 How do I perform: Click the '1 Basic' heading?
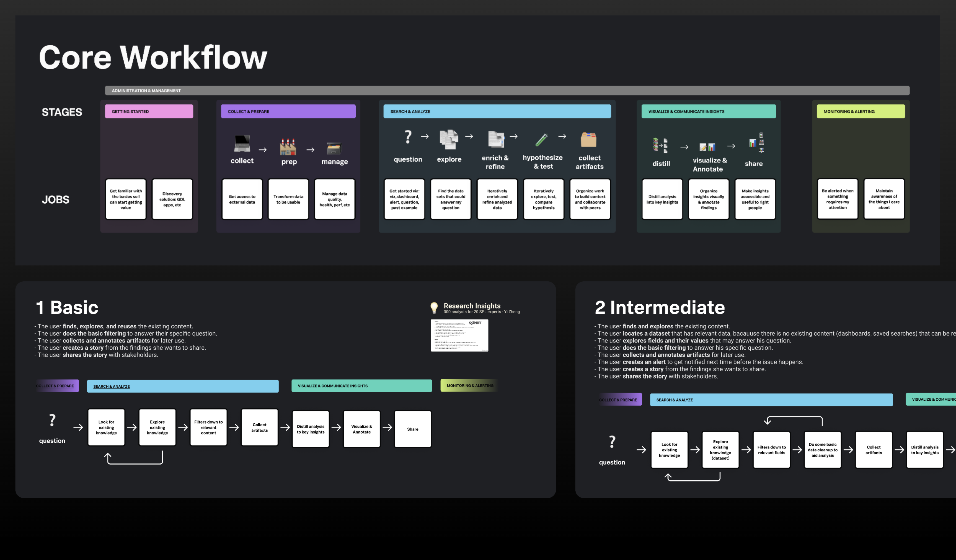[x=67, y=307]
